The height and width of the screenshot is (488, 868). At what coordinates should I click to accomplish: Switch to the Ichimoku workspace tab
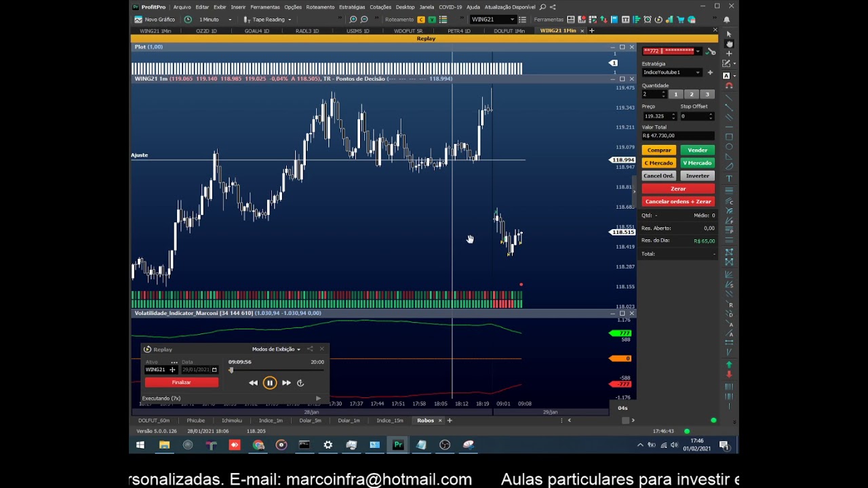click(x=231, y=421)
